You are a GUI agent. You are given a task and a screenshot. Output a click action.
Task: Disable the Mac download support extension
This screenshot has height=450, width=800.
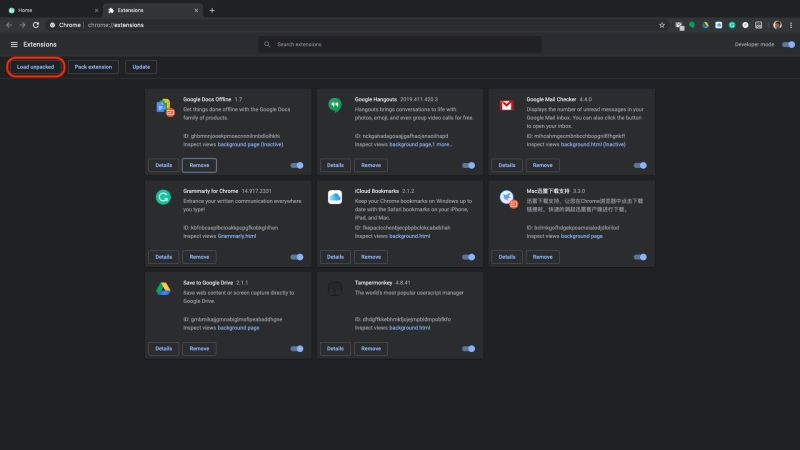point(640,257)
